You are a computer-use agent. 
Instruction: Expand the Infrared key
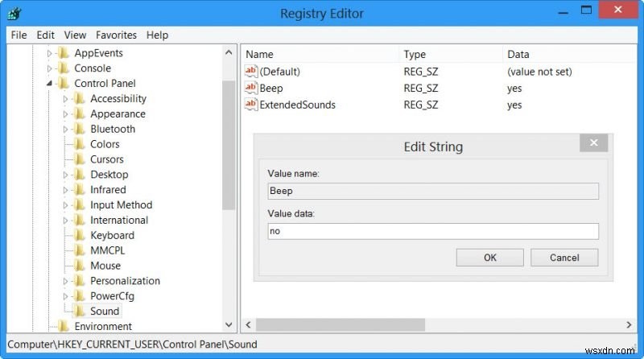pyautogui.click(x=65, y=190)
